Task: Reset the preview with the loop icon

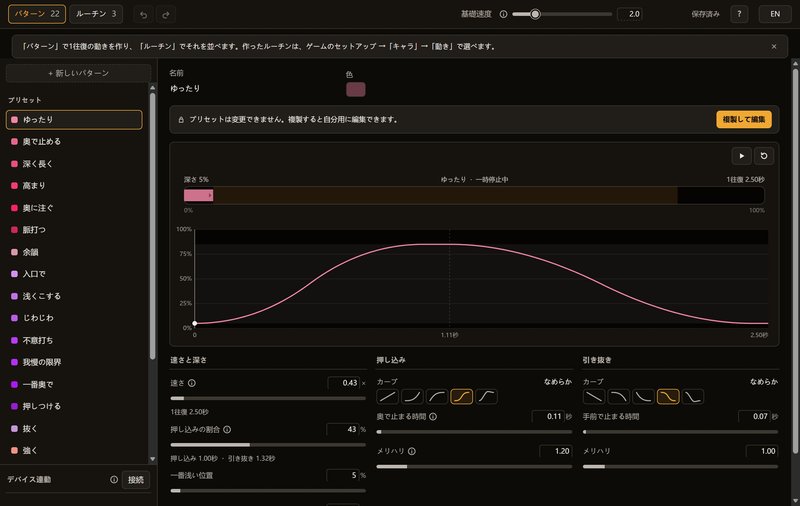Action: point(764,156)
